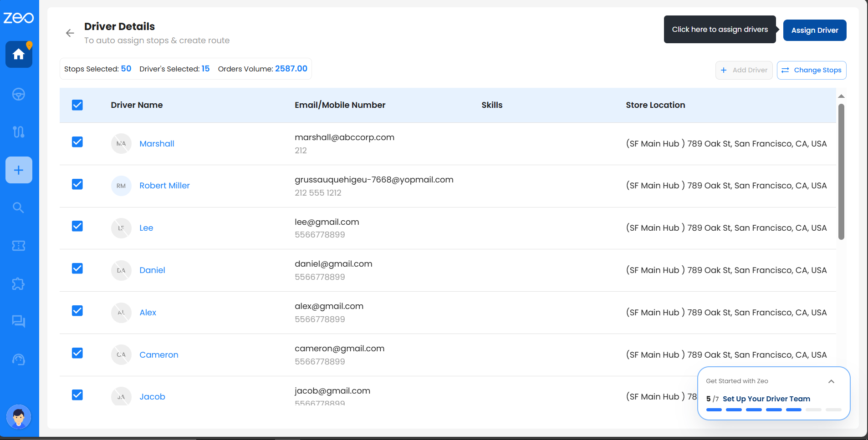Open the headset support icon
Screen dimensions: 868x440
19,359
